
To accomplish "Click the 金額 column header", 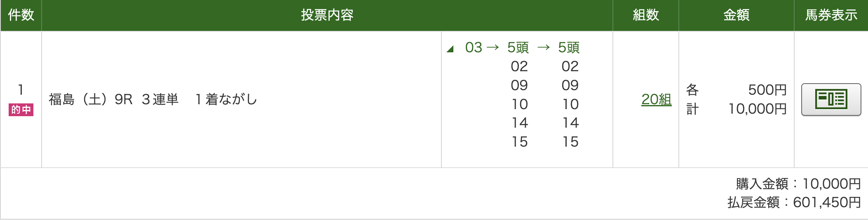I will coord(736,15).
